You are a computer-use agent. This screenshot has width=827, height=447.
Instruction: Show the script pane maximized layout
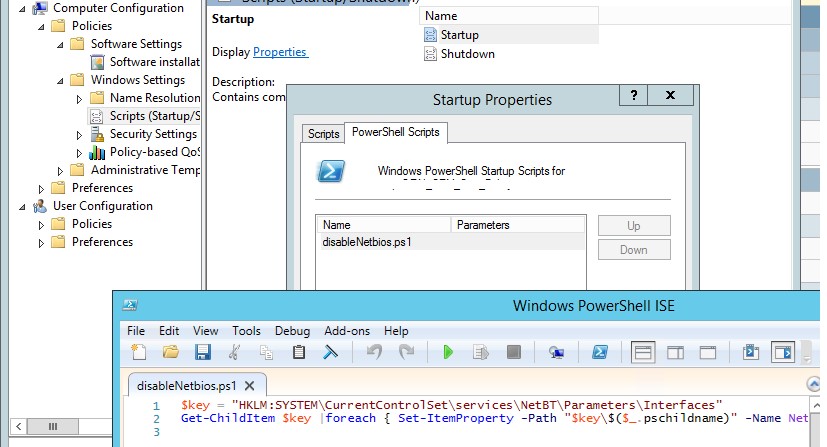pyautogui.click(x=708, y=352)
